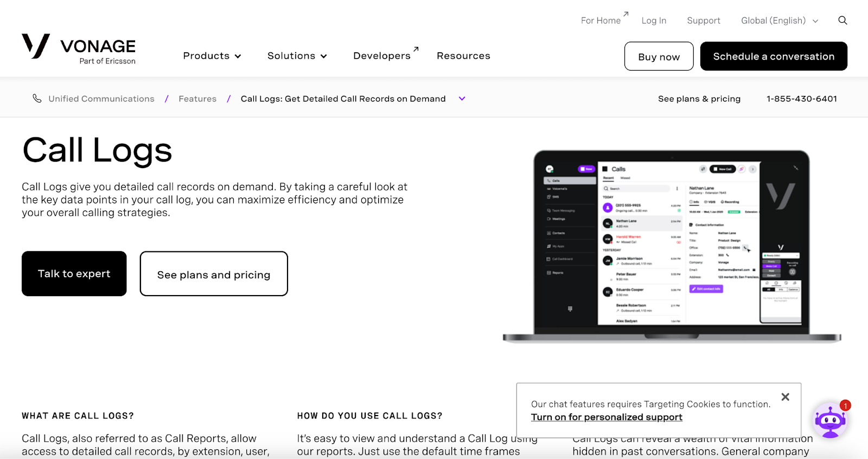Open the chatbot robot icon

point(830,420)
